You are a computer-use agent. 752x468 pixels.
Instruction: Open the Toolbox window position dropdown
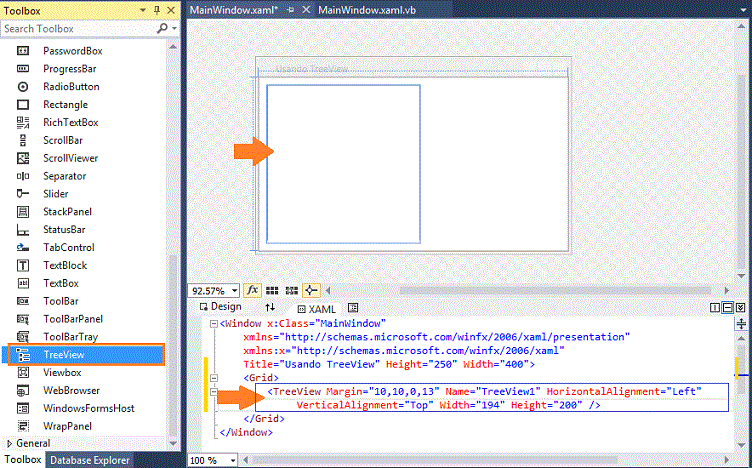(x=142, y=10)
